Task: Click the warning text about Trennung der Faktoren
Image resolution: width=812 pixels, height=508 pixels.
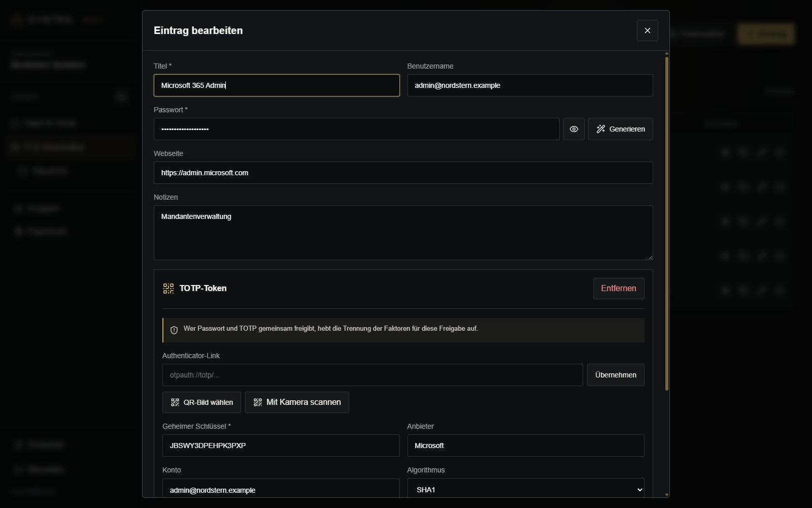Action: (330, 329)
